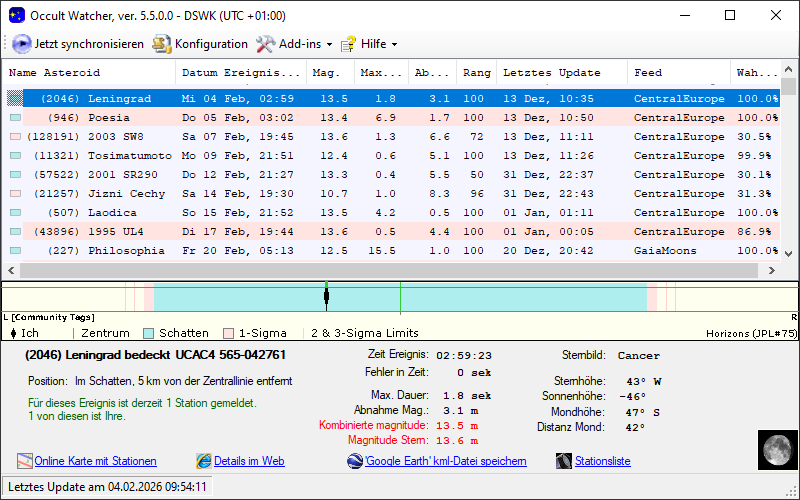Image resolution: width=800 pixels, height=500 pixels.
Task: Select the (21257) Jizni Cechy event row
Action: (393, 194)
